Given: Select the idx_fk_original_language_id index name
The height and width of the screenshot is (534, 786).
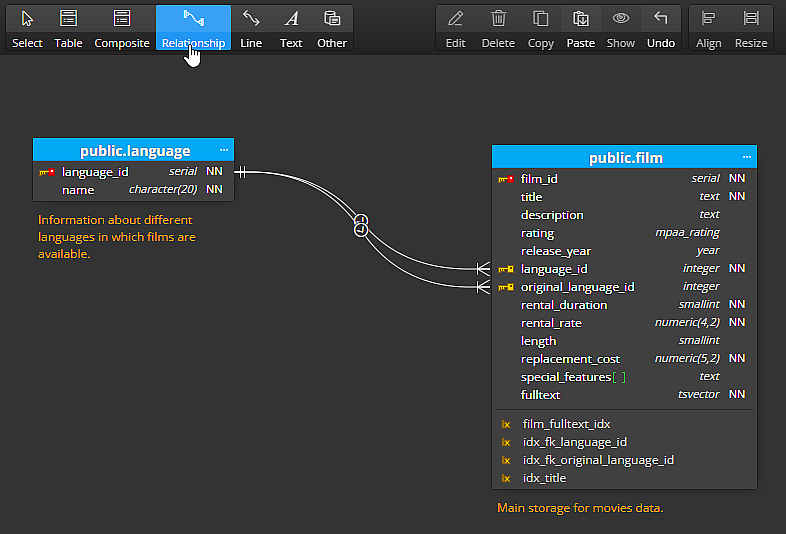Looking at the screenshot, I should [598, 460].
